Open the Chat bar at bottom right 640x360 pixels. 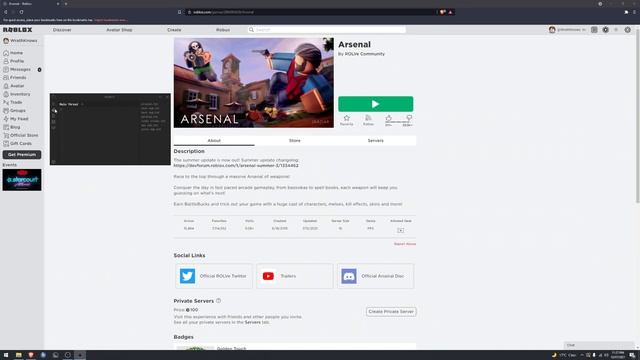point(599,345)
